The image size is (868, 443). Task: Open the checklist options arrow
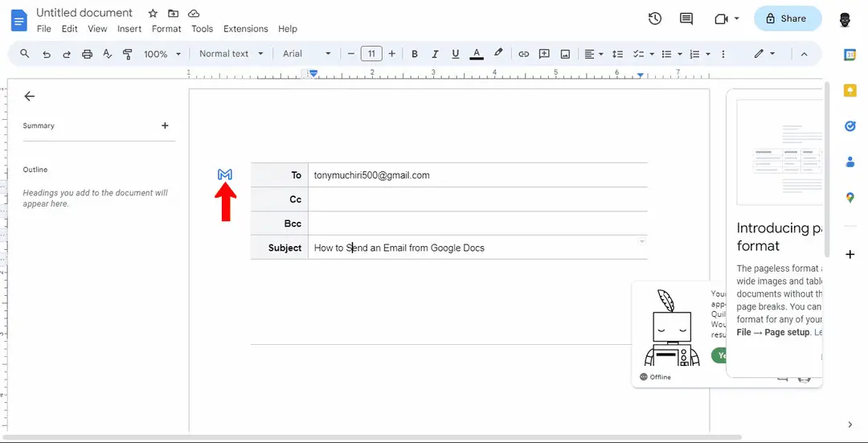click(652, 54)
